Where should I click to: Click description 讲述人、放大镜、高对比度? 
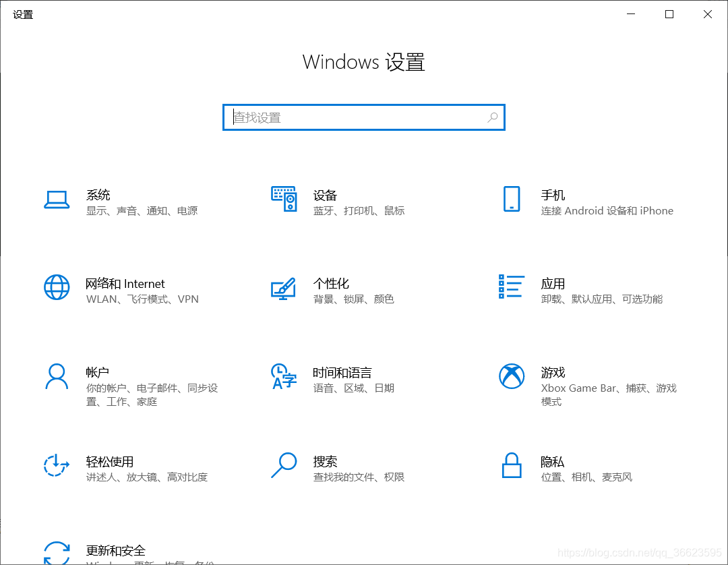147,477
